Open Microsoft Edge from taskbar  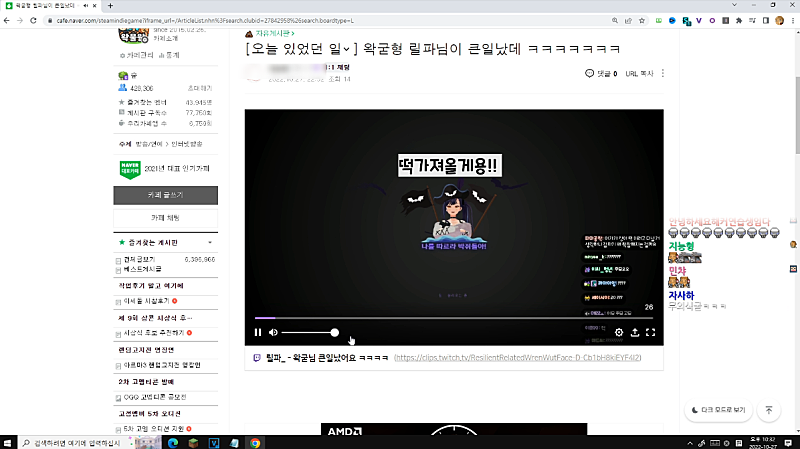click(173, 442)
